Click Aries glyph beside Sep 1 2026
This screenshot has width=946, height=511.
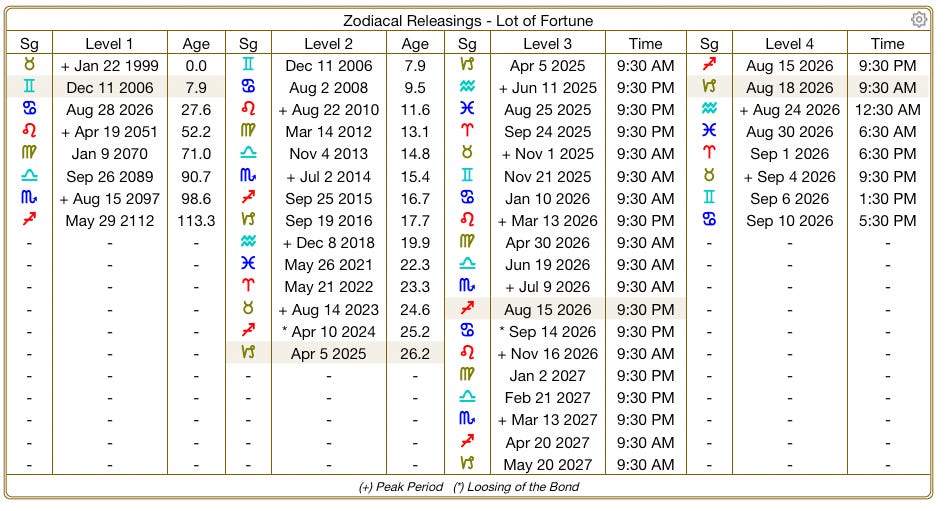point(709,153)
